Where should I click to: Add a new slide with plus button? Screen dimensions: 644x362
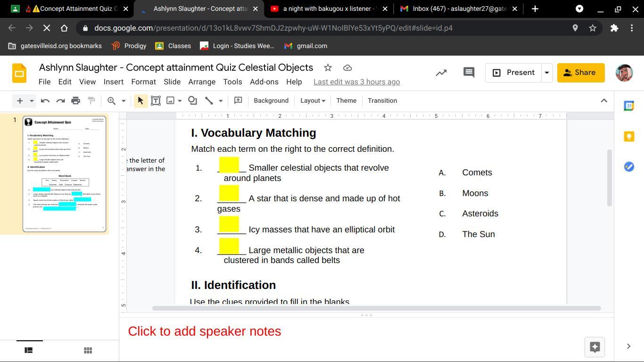pyautogui.click(x=20, y=100)
